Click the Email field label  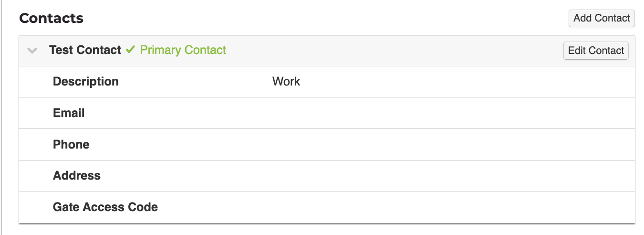point(69,113)
